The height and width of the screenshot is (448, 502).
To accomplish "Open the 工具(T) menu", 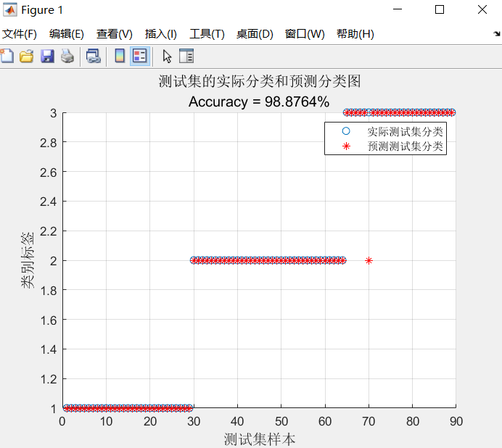I will coord(207,34).
